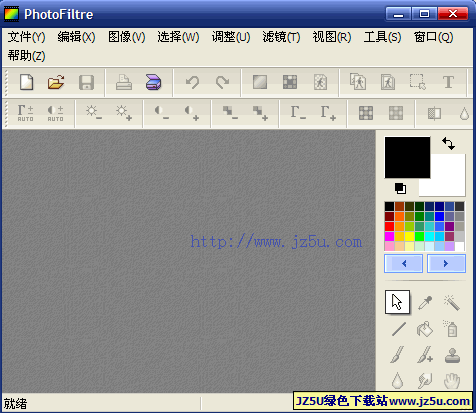This screenshot has width=476, height=413.
Task: Click the Redo arrow icon
Action: click(222, 82)
